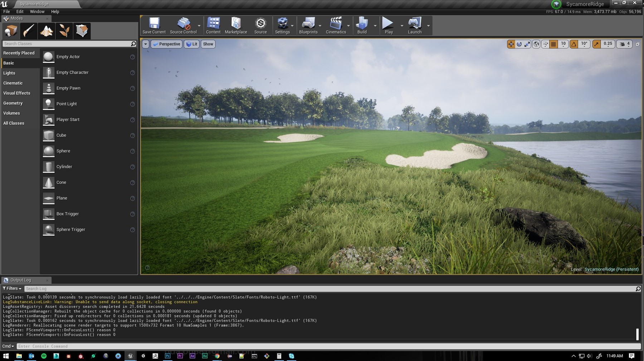Select the Visual Effects category tab

click(x=20, y=93)
